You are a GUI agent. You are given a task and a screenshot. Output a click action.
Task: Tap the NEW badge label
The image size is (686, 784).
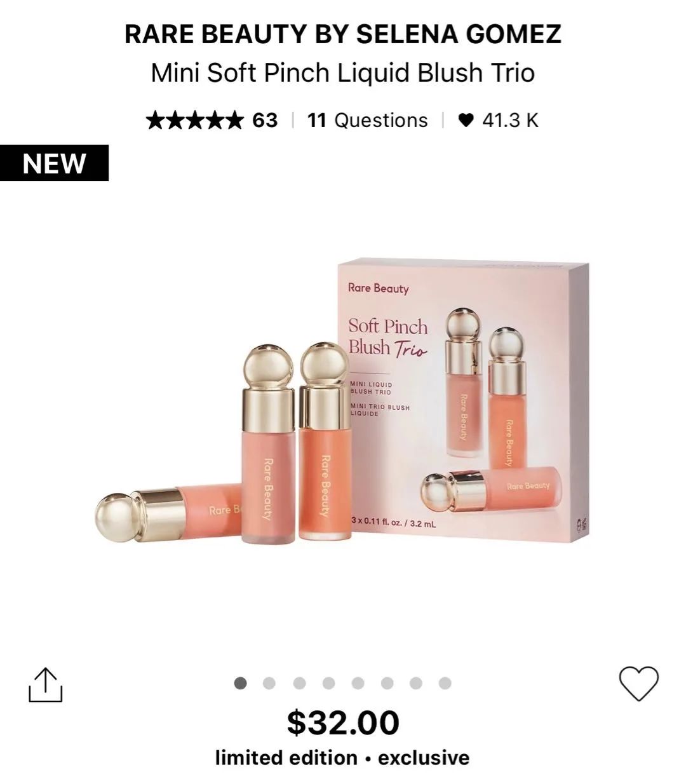click(54, 163)
